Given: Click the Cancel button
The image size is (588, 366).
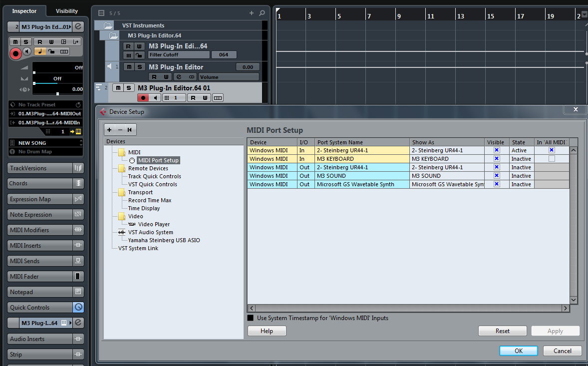Looking at the screenshot, I should pos(563,351).
